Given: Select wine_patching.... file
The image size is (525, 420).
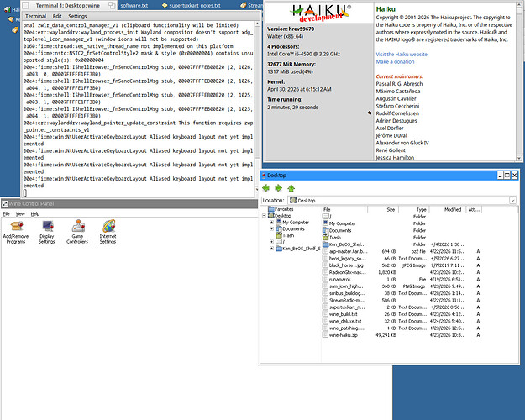Looking at the screenshot, I should [x=344, y=328].
